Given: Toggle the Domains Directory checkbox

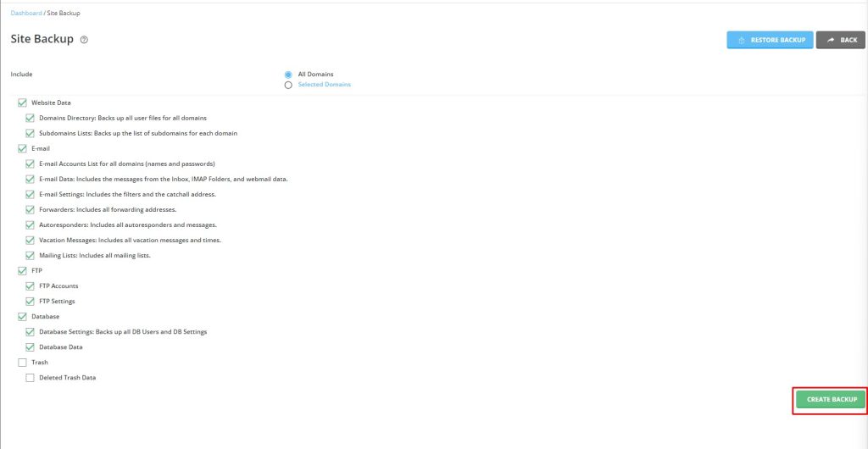Looking at the screenshot, I should [30, 119].
